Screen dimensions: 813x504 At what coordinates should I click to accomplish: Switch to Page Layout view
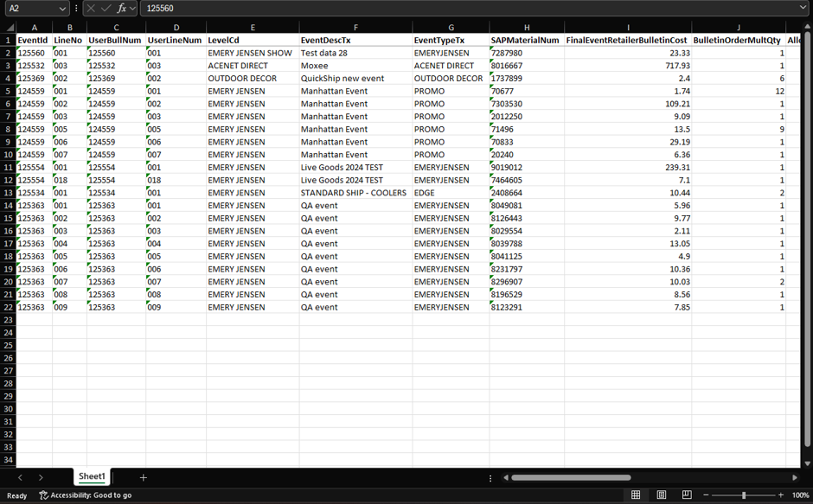(x=662, y=495)
